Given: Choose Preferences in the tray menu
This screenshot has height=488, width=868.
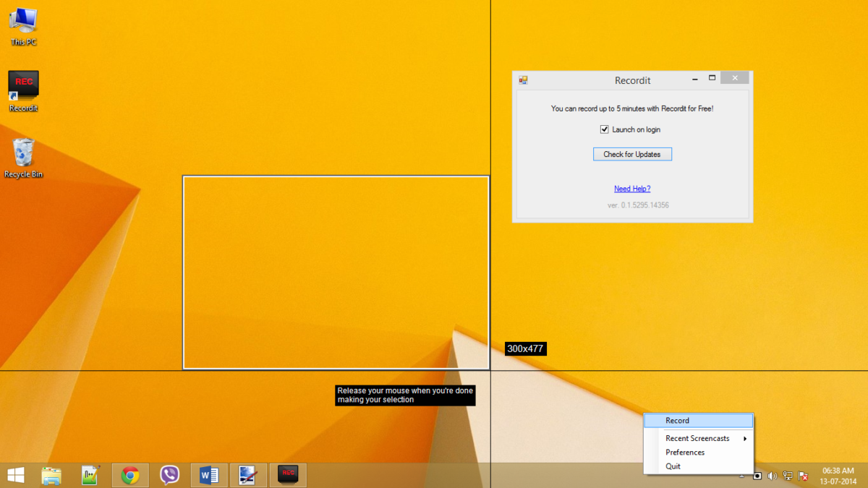Looking at the screenshot, I should click(x=685, y=453).
